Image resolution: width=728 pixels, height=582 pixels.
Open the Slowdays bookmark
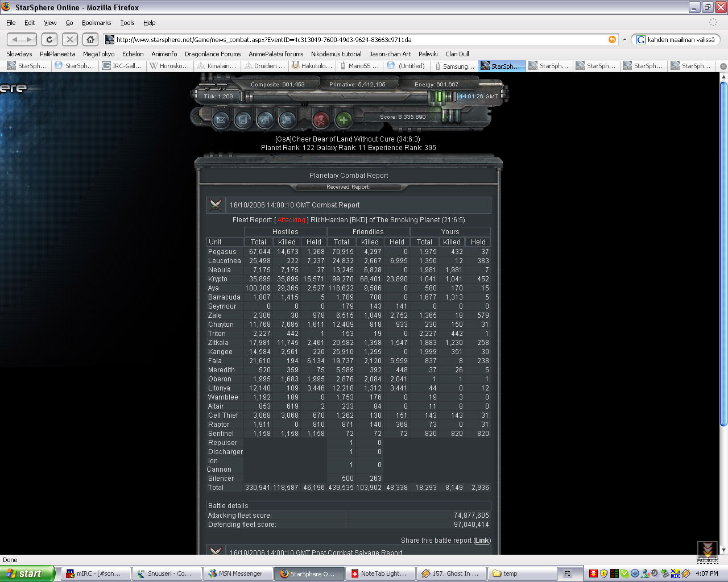(x=19, y=54)
